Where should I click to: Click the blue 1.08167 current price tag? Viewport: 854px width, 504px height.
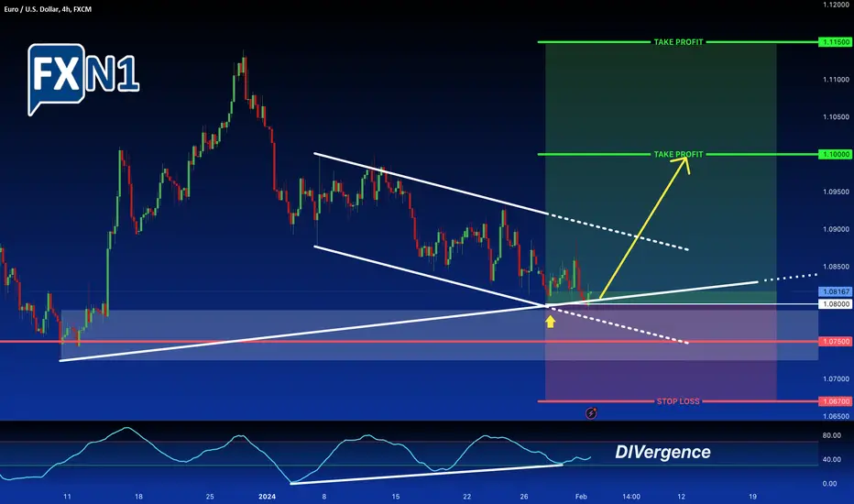836,292
